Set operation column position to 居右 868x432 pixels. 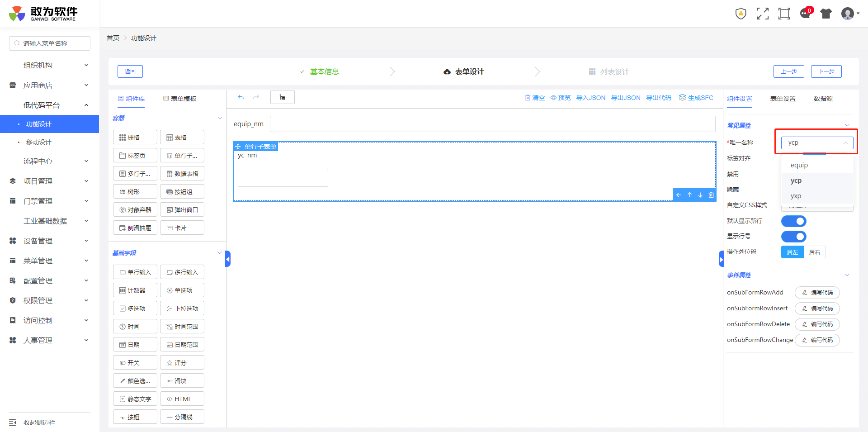(814, 252)
